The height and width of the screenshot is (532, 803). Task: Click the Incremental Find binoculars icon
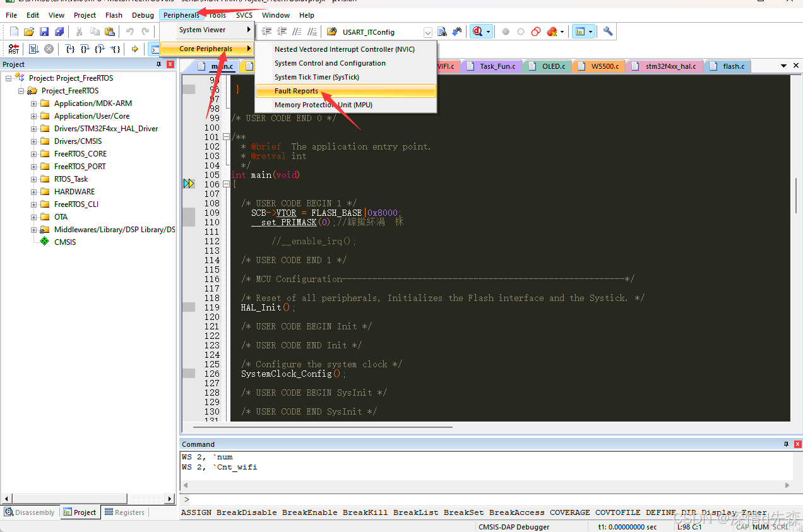click(x=457, y=32)
